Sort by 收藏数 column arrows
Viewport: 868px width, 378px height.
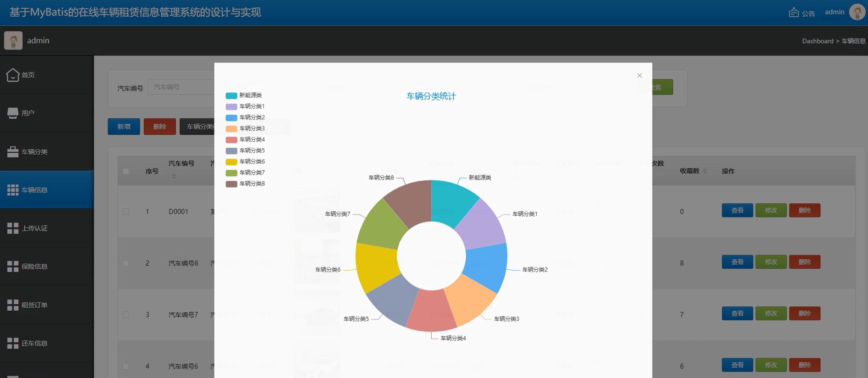tap(705, 171)
